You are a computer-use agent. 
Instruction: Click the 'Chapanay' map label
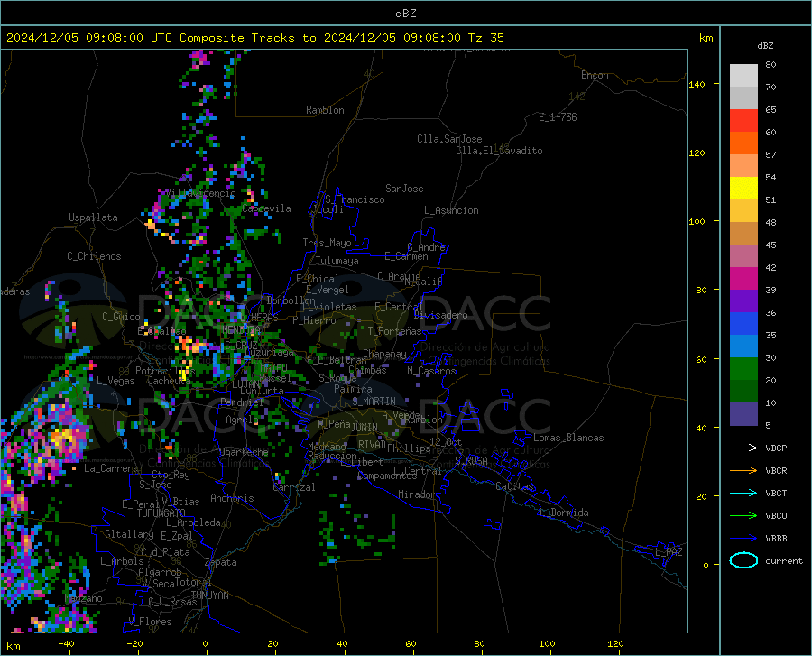(x=384, y=354)
